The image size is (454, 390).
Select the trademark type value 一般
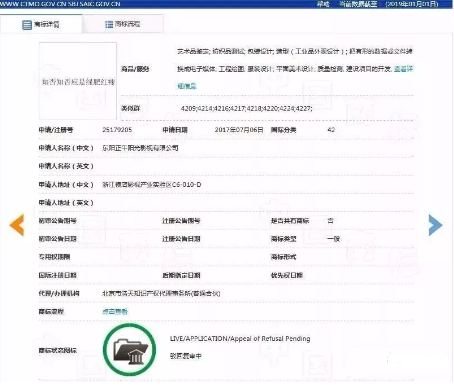333,239
